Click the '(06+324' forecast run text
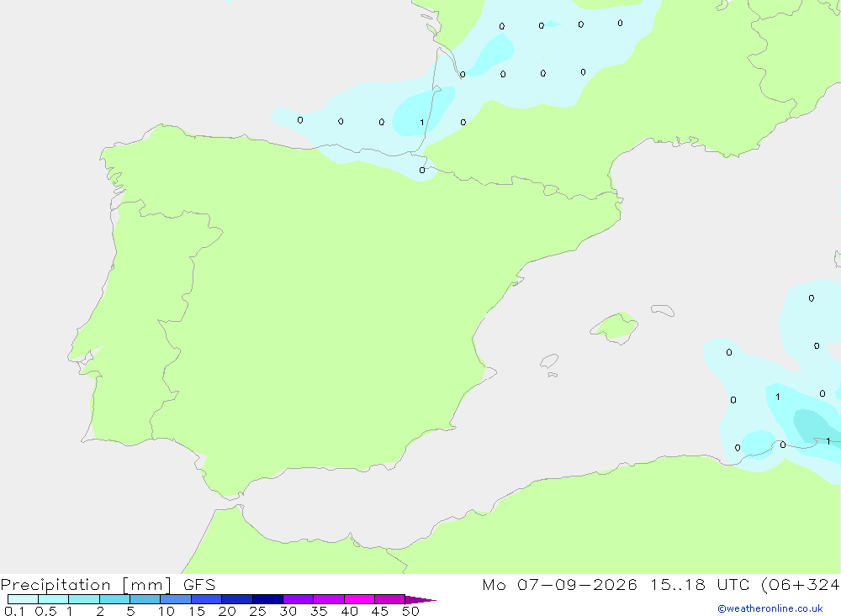841x616 pixels. coord(801,585)
